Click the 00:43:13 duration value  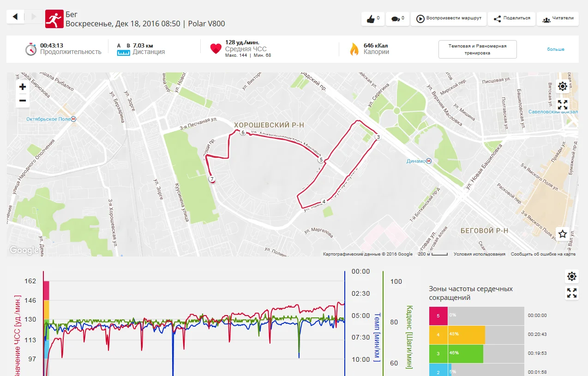[52, 45]
